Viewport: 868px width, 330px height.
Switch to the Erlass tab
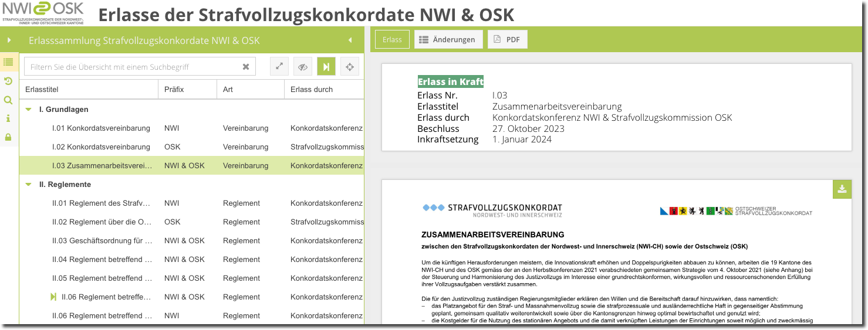[392, 39]
